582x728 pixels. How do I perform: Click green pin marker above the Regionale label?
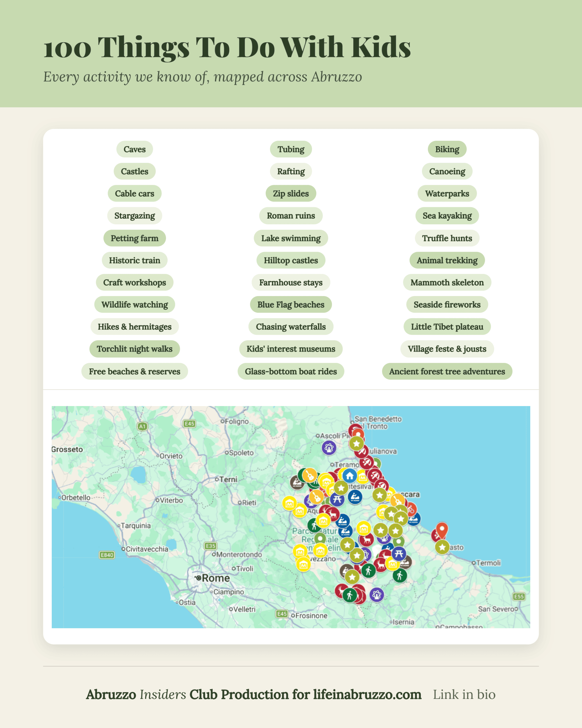pos(320,538)
